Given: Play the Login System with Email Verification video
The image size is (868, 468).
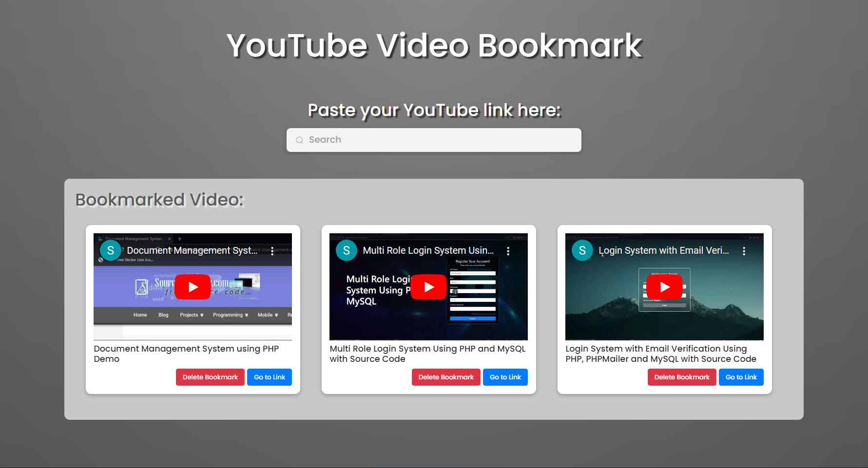Looking at the screenshot, I should 664,287.
